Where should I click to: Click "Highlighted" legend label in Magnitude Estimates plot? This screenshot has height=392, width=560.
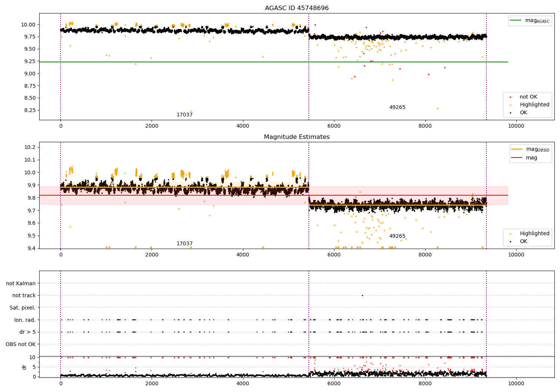pyautogui.click(x=535, y=234)
